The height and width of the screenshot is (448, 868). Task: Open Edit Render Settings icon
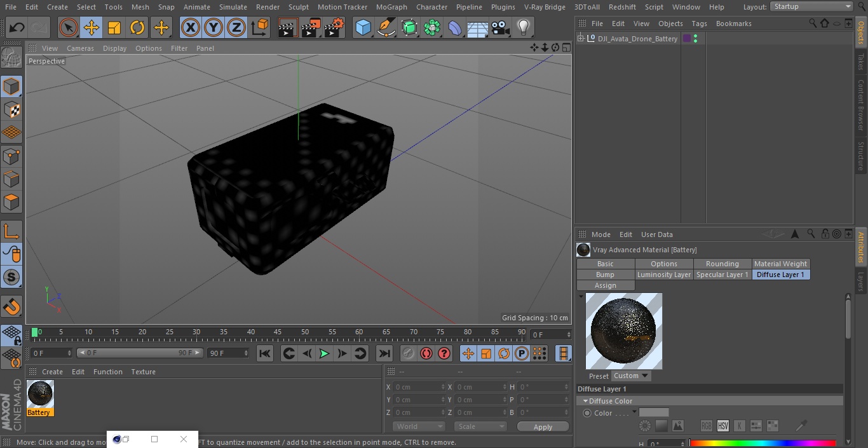(334, 28)
